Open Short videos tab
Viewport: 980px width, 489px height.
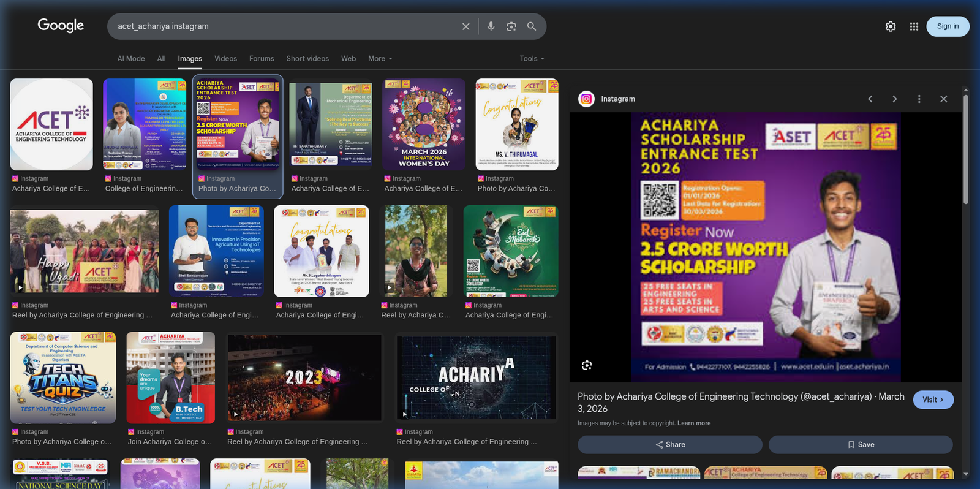click(x=307, y=59)
